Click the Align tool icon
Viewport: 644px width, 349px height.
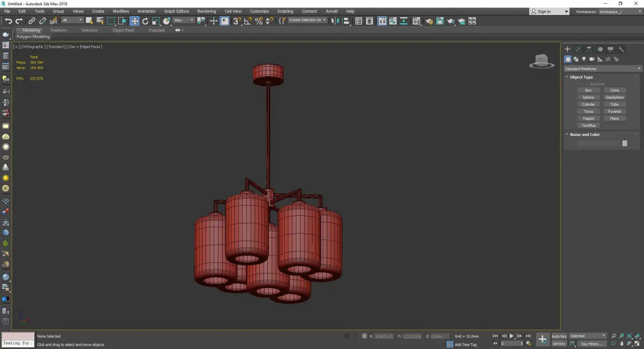pyautogui.click(x=346, y=21)
